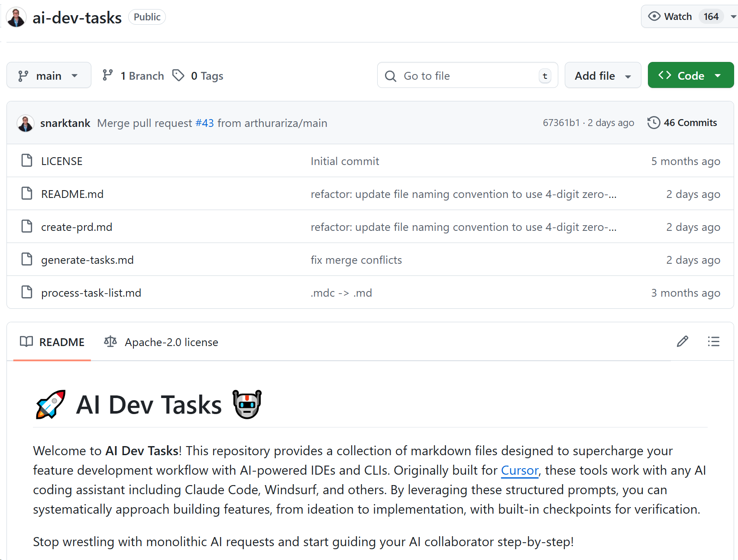The image size is (738, 560).
Task: Click the 3 months ago timestamp for process-task-list.md
Action: coord(686,293)
